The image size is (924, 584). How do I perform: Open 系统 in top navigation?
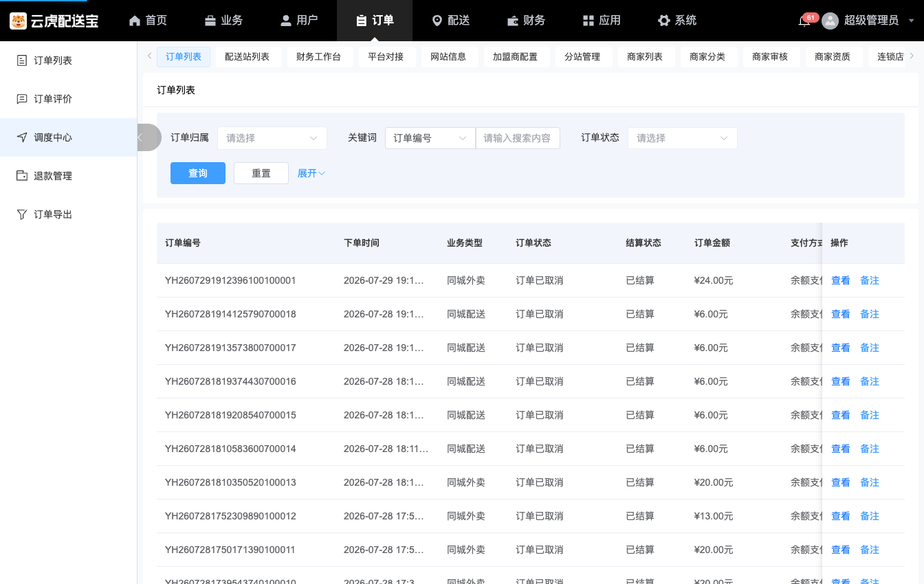coord(677,21)
